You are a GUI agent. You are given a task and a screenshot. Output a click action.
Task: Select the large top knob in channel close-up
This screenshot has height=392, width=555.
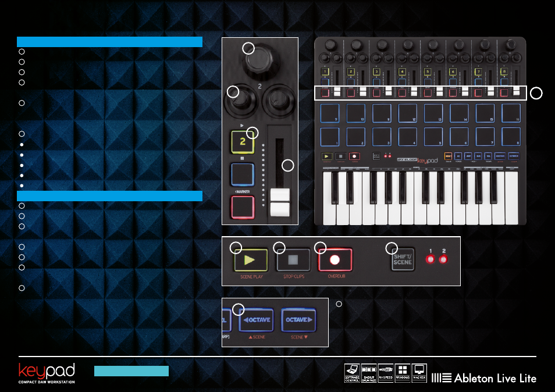pos(260,61)
